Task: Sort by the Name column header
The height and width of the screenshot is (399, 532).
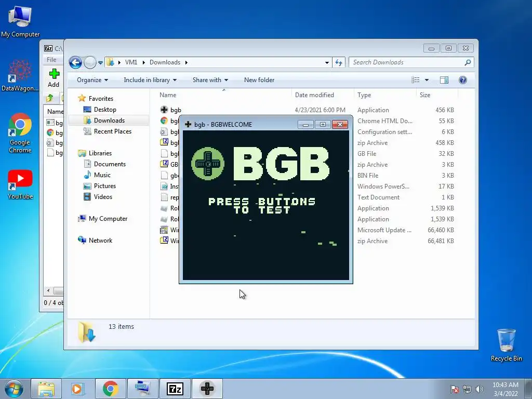Action: pos(224,95)
